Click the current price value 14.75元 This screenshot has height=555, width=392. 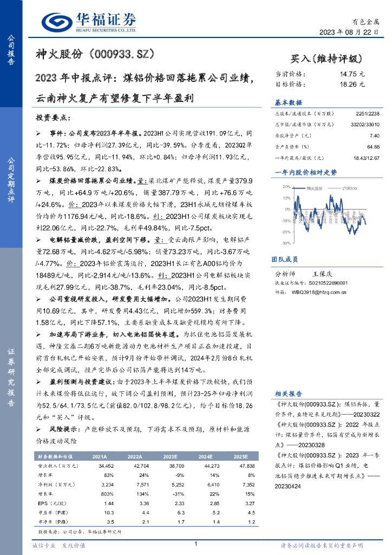click(352, 74)
